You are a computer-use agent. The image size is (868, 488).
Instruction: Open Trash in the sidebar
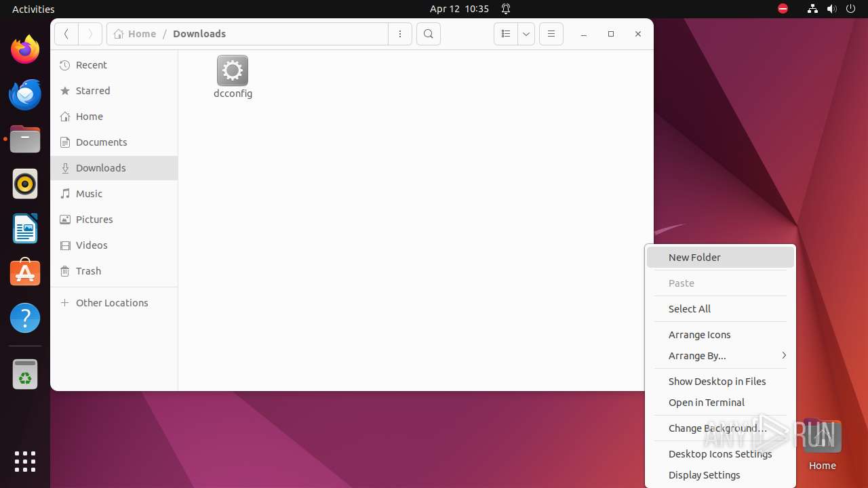coord(114,271)
